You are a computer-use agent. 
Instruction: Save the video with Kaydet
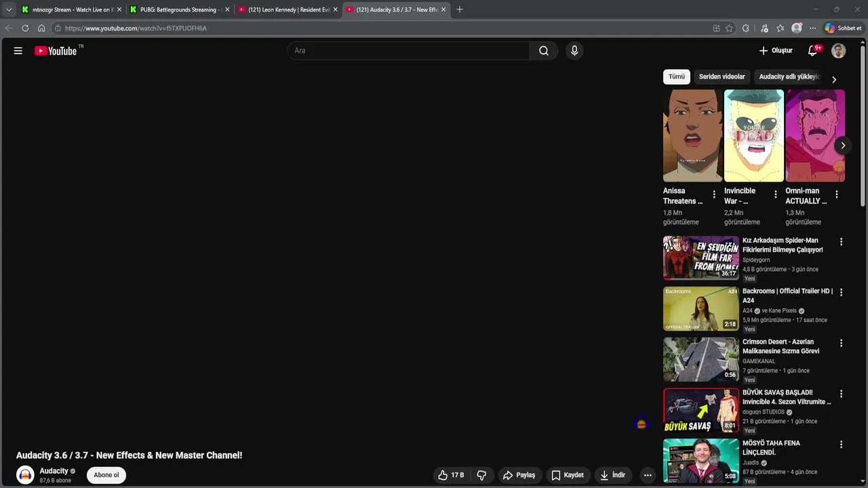point(568,475)
